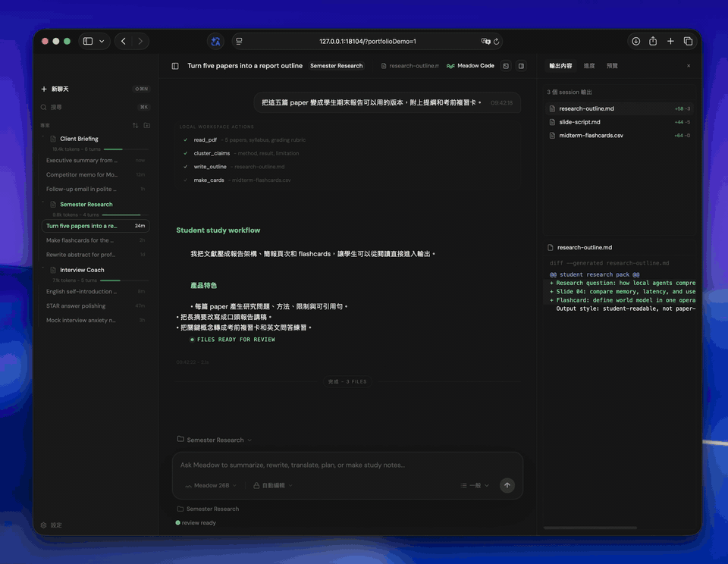The image size is (728, 564).
Task: Click the Meadow Code wave logo
Action: pos(450,66)
